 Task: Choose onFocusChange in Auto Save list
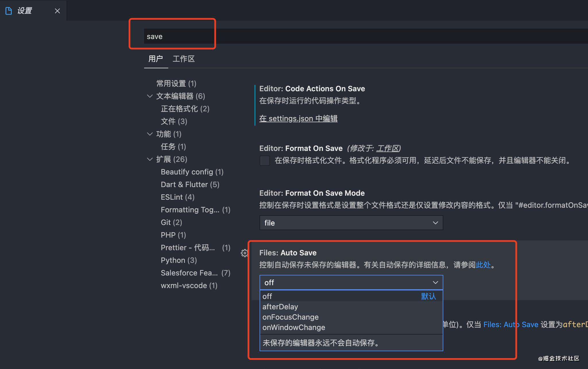pyautogui.click(x=351, y=317)
